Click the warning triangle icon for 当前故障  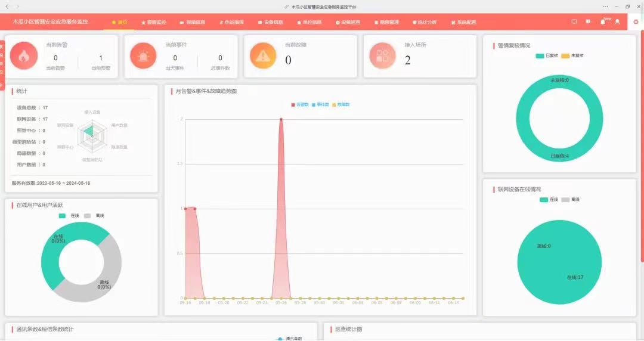tap(263, 56)
